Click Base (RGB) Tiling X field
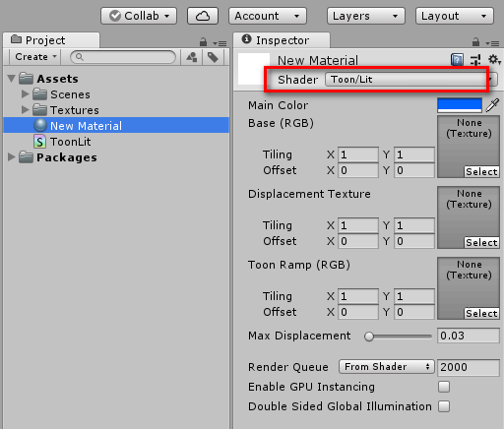Viewport: 504px width, 429px height. click(358, 154)
